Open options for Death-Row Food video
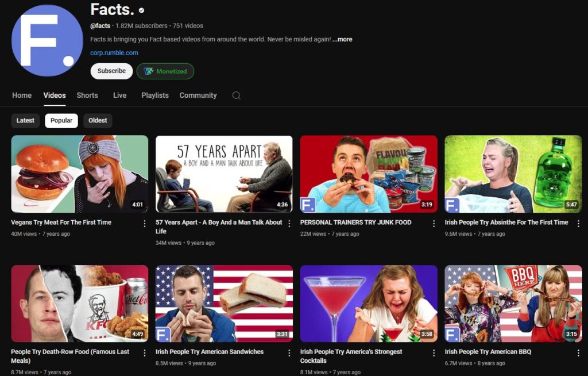This screenshot has width=588, height=376. tap(144, 353)
